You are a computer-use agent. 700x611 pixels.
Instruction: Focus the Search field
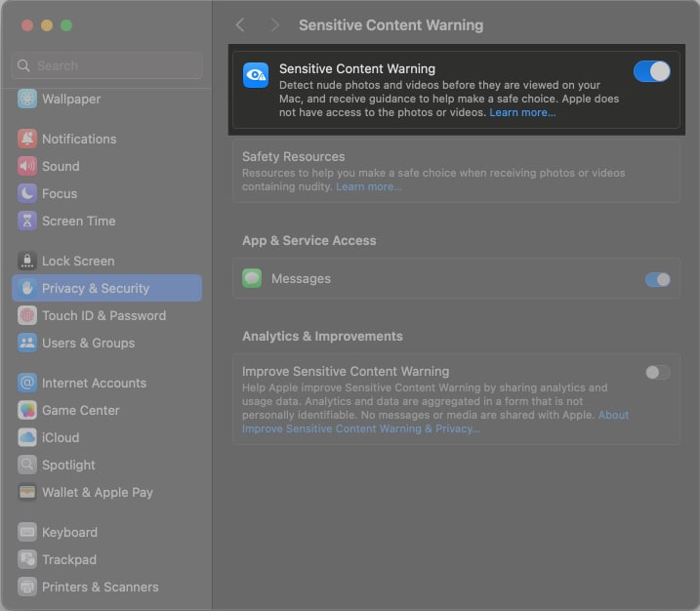tap(106, 65)
